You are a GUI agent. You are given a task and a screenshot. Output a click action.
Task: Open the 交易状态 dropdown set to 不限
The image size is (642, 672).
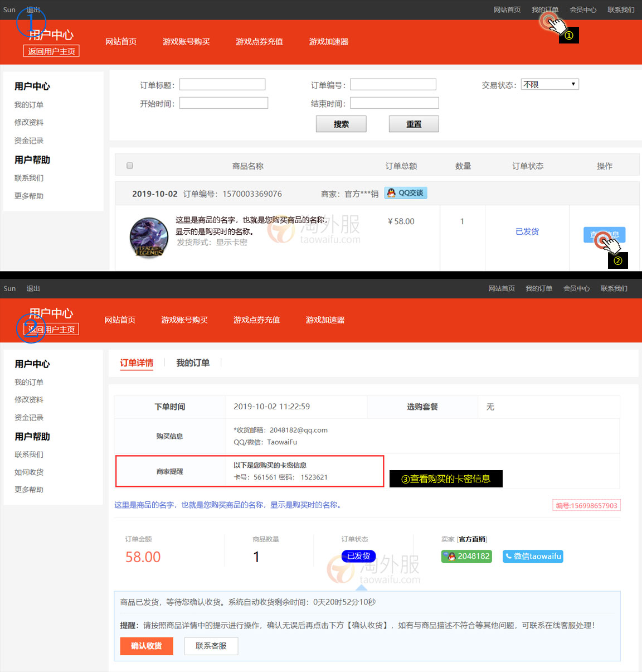pyautogui.click(x=549, y=84)
